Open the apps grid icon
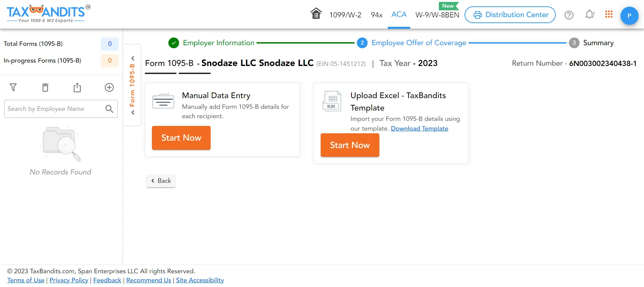Image resolution: width=644 pixels, height=287 pixels. [609, 14]
